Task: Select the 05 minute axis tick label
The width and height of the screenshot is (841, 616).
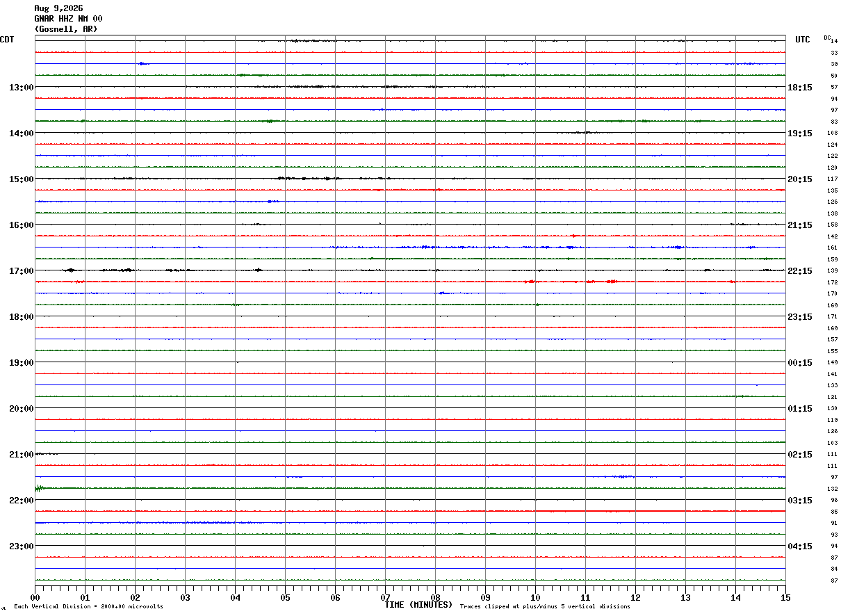Action: pos(285,598)
